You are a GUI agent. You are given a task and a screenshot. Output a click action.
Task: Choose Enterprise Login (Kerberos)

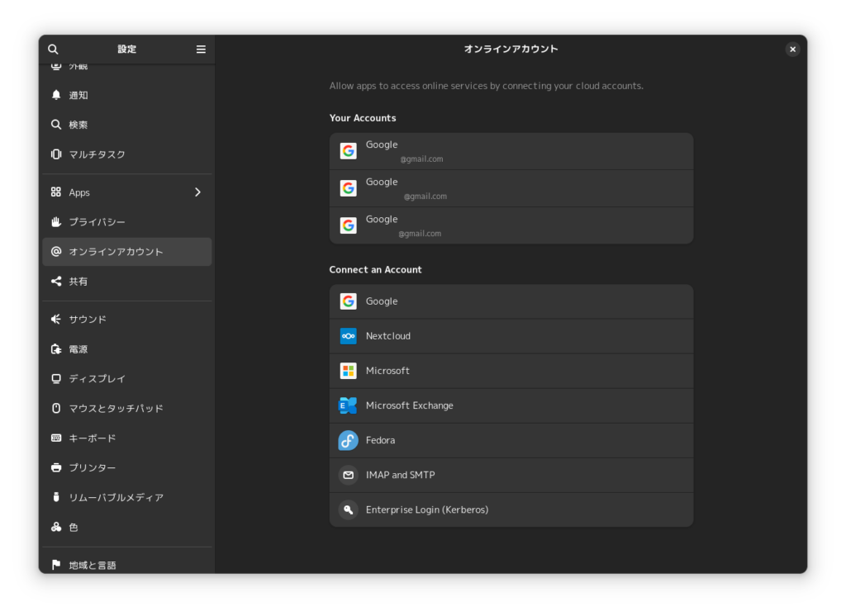pyautogui.click(x=511, y=509)
